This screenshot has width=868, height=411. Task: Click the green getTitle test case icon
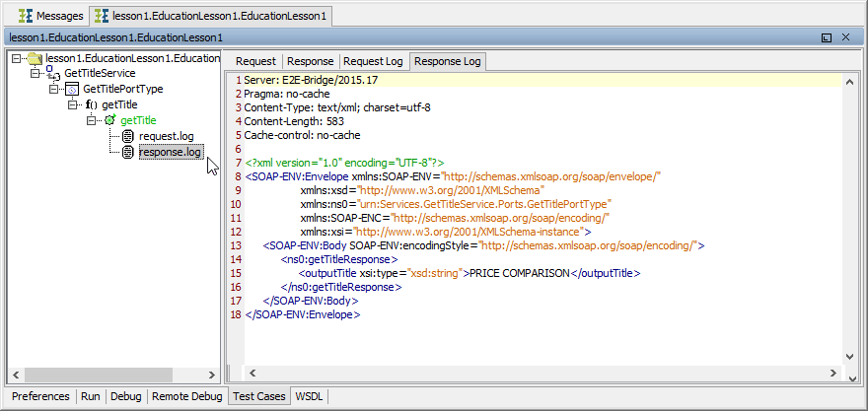point(109,120)
